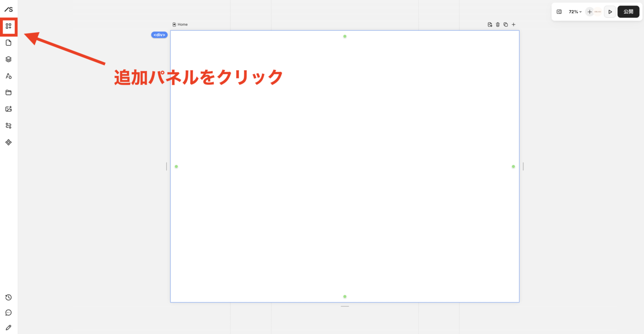Image resolution: width=644 pixels, height=334 pixels.
Task: Toggle the right side panel visibility
Action: pos(559,12)
